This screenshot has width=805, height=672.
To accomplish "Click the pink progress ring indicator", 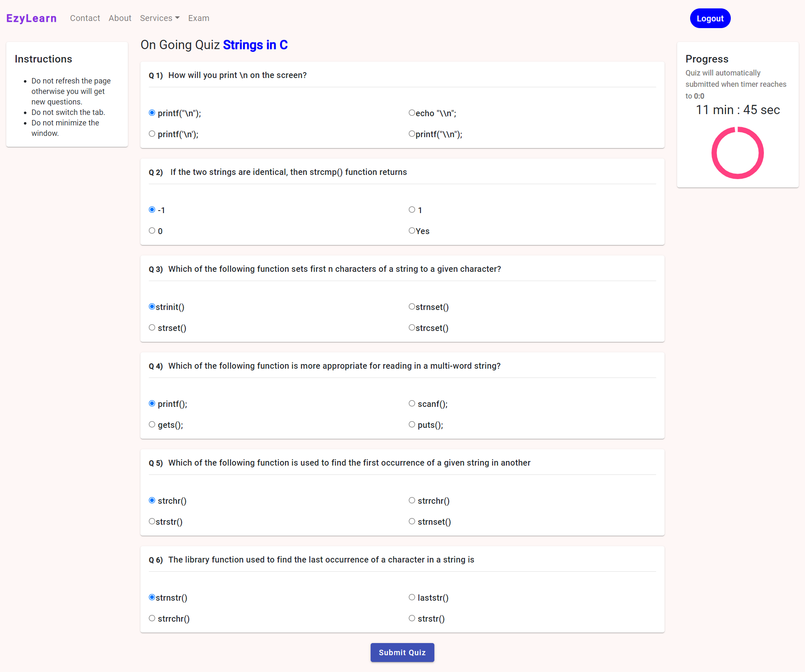I will pos(737,152).
